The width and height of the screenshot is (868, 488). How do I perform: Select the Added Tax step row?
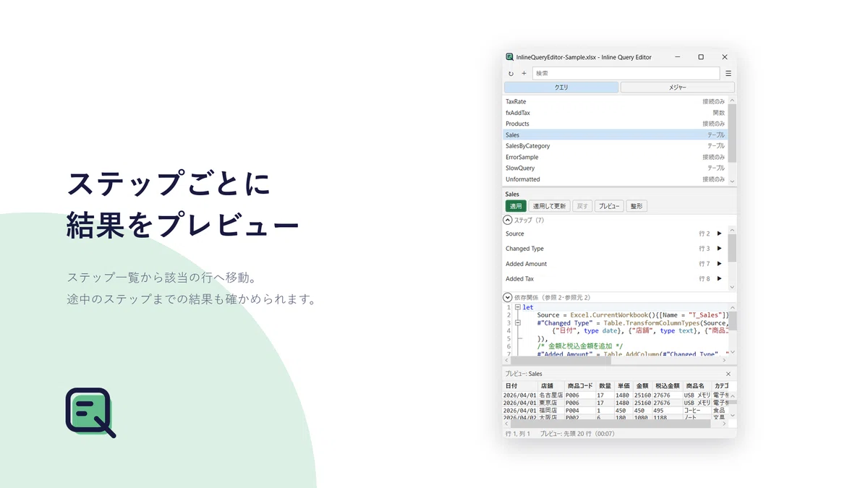point(615,278)
